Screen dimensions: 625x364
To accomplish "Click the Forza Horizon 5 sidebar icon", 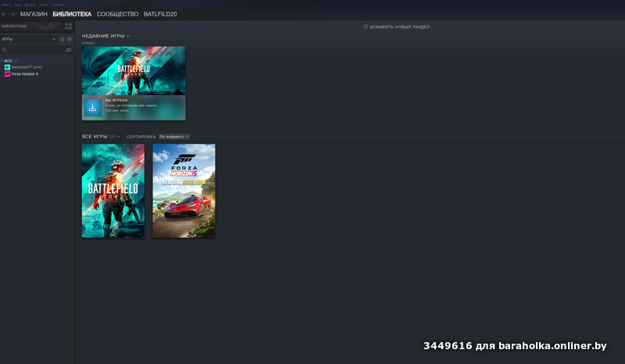I will tap(7, 74).
